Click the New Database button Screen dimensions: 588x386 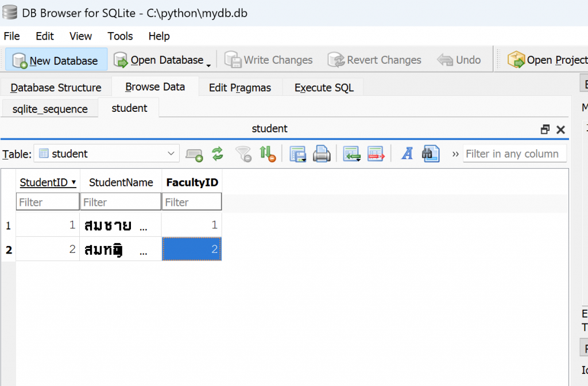[x=56, y=60]
